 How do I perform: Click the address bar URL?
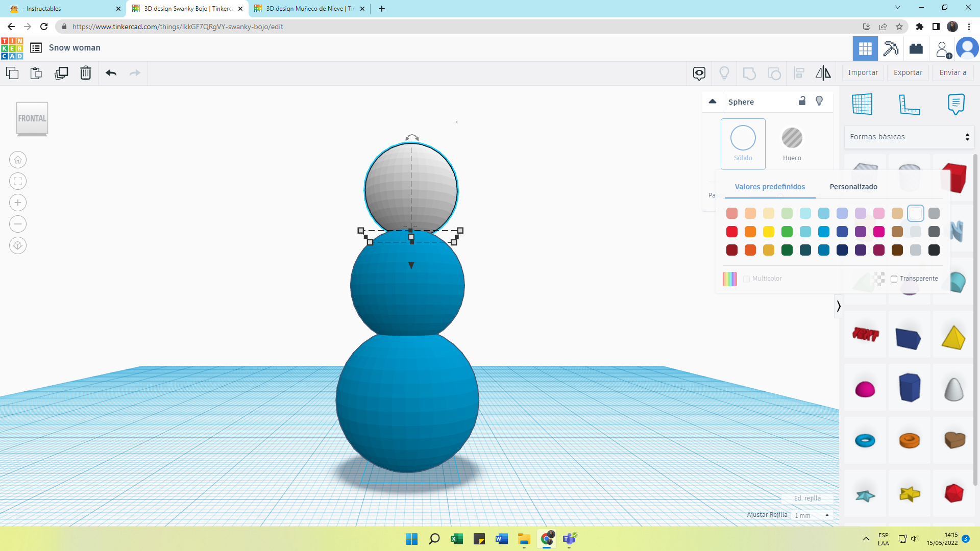(x=178, y=27)
